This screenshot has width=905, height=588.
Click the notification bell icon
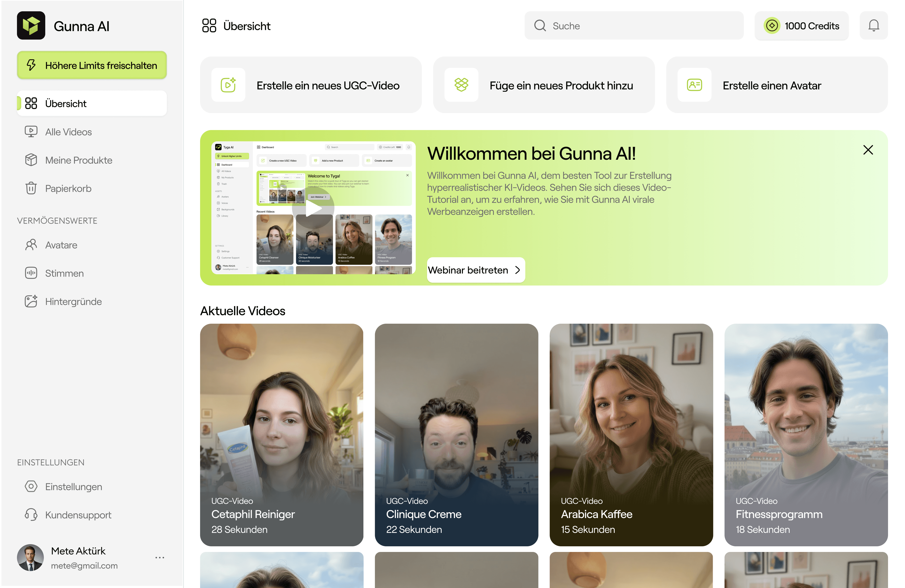(x=873, y=25)
